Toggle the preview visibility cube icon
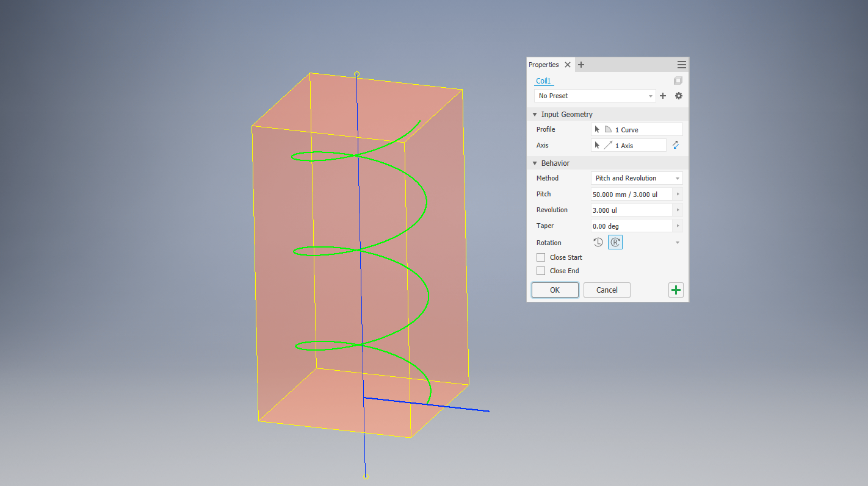This screenshot has width=868, height=486. (x=678, y=80)
